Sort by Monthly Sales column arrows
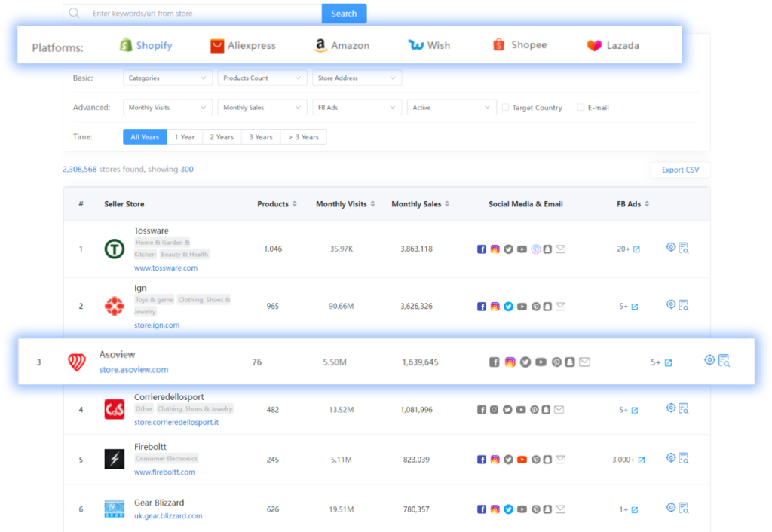772x532 pixels. 447,203
